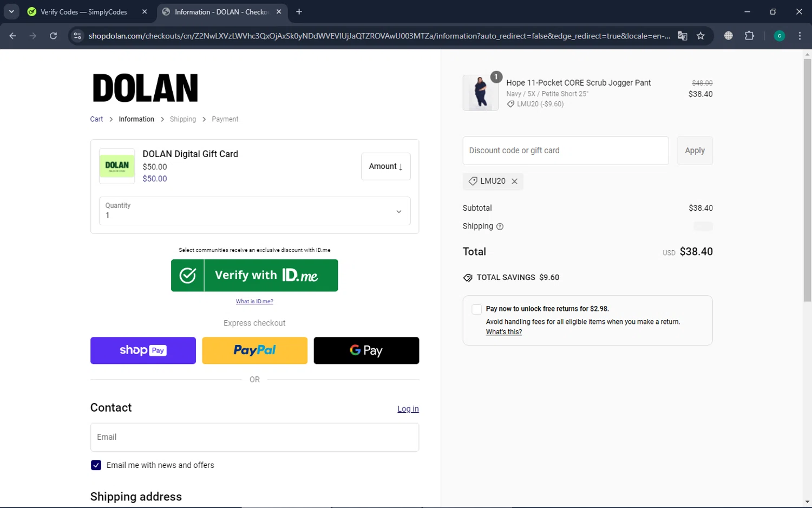Open the globe extension icon
The image size is (812, 508).
pyautogui.click(x=729, y=36)
